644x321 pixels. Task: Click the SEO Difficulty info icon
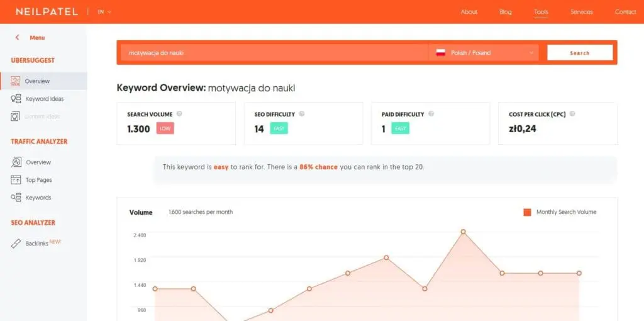click(x=302, y=114)
